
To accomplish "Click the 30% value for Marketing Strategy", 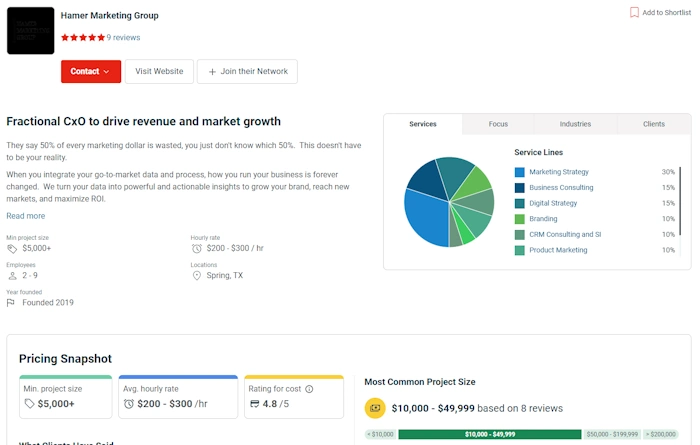I will pyautogui.click(x=668, y=172).
